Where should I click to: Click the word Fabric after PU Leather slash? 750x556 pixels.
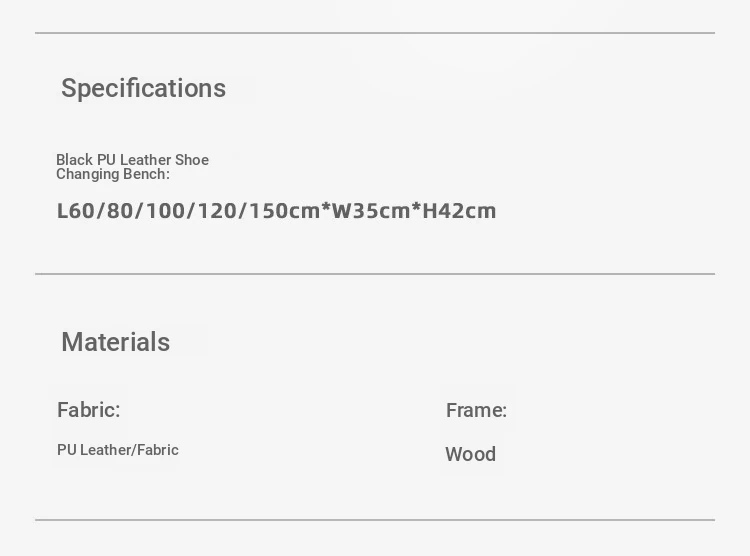158,450
